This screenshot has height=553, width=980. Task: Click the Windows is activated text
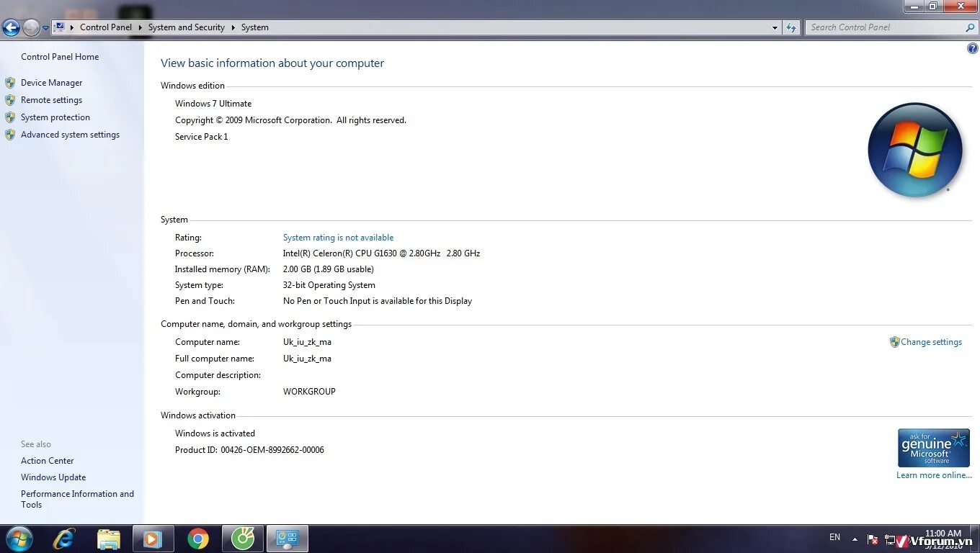click(x=215, y=433)
